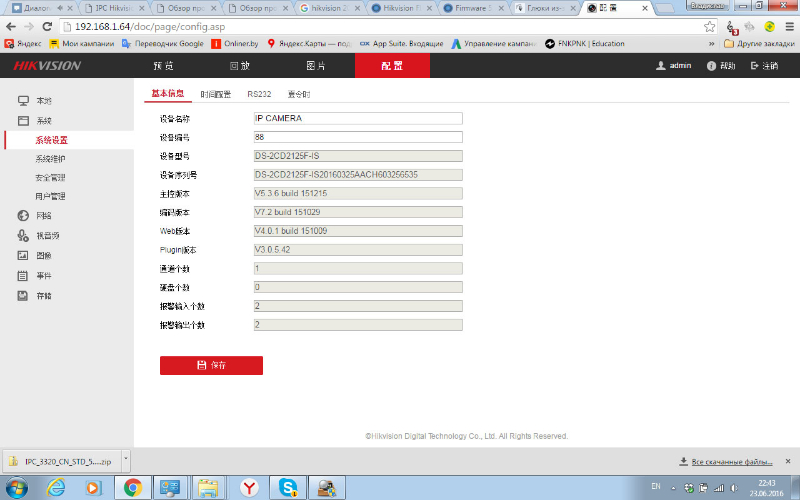The width and height of the screenshot is (800, 500).
Task: Open the Windows Start button
Action: [16, 488]
